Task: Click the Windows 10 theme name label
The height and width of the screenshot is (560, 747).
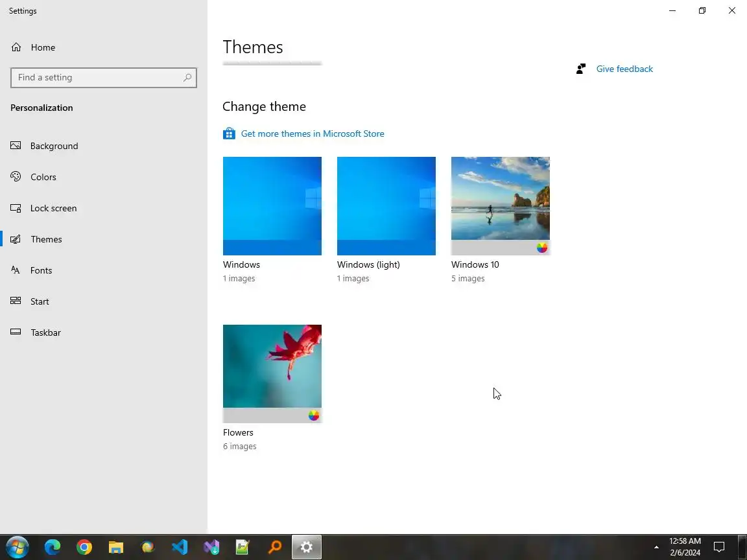Action: click(475, 264)
